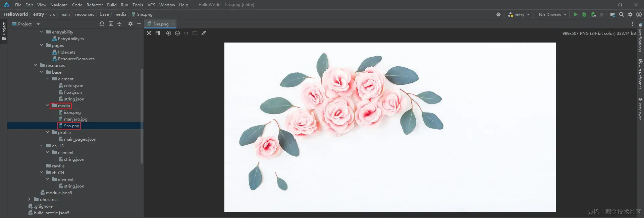Open the Previewer side panel
This screenshot has height=218, width=644.
[640, 108]
